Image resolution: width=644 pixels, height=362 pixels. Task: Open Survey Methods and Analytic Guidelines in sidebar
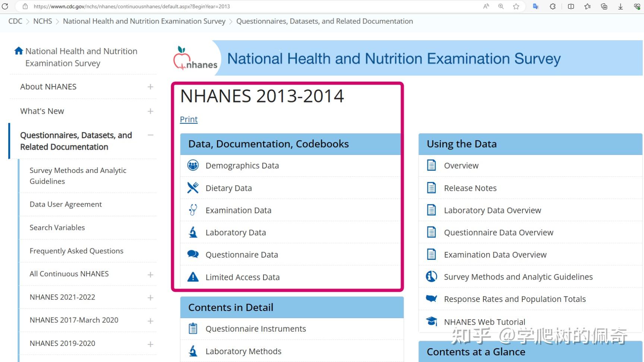coord(78,176)
